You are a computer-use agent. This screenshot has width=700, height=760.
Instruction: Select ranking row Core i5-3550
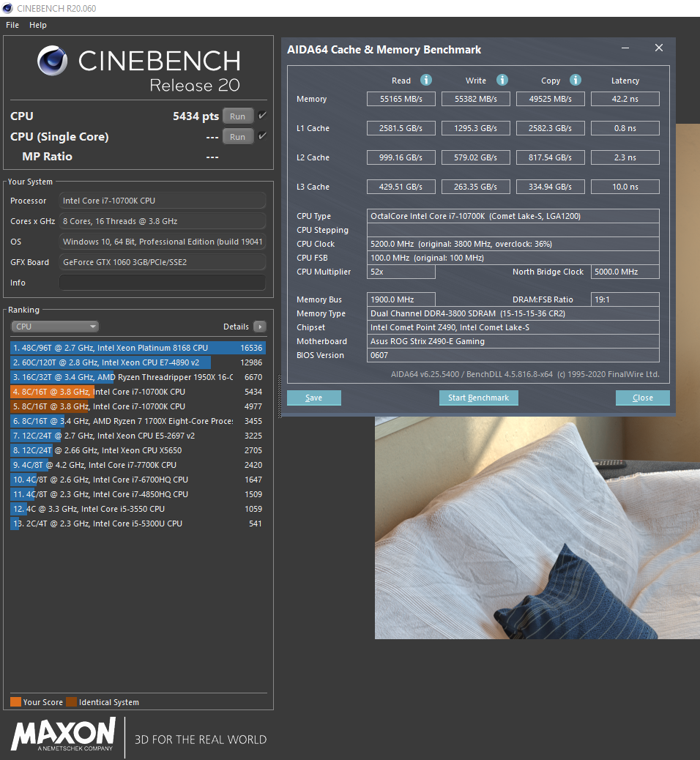coord(138,509)
